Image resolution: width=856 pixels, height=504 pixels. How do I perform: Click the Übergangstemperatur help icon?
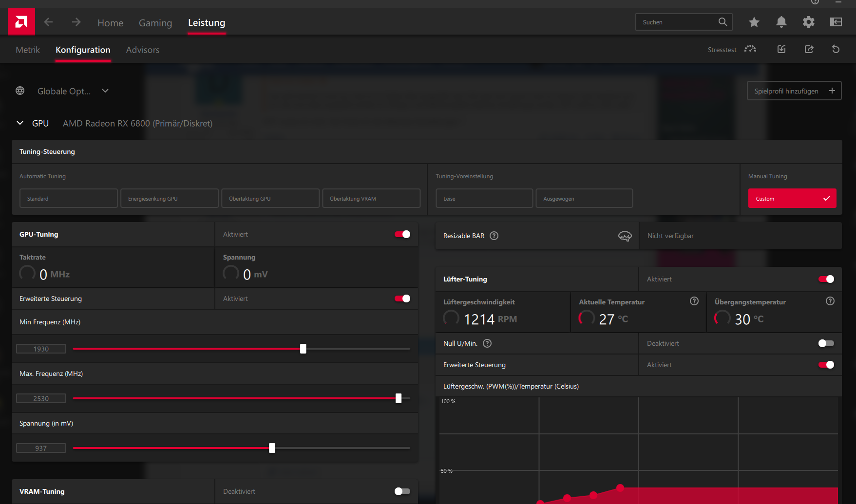tap(830, 301)
